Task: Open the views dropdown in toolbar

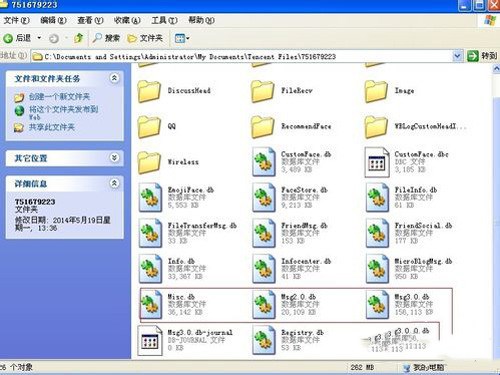Action: click(x=182, y=38)
